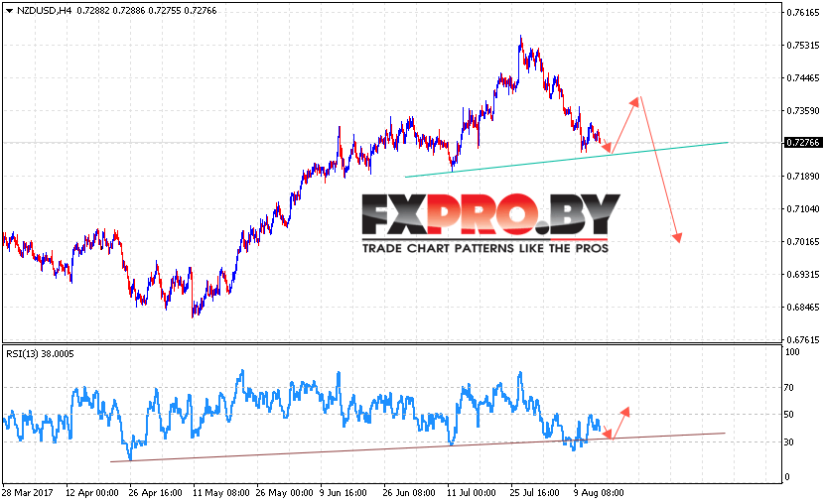Click the 9 Jun 16:00 time label
Screen dimensions: 824x504
pos(343,492)
